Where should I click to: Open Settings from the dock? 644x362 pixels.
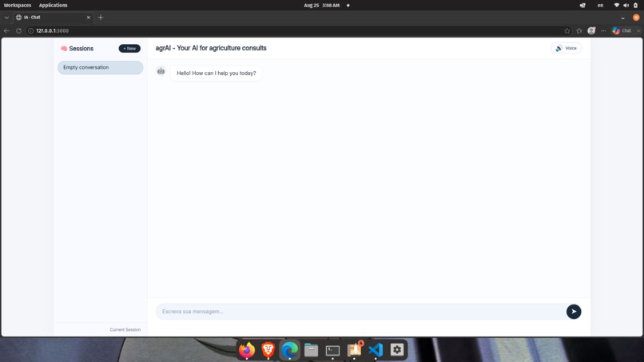click(x=397, y=350)
